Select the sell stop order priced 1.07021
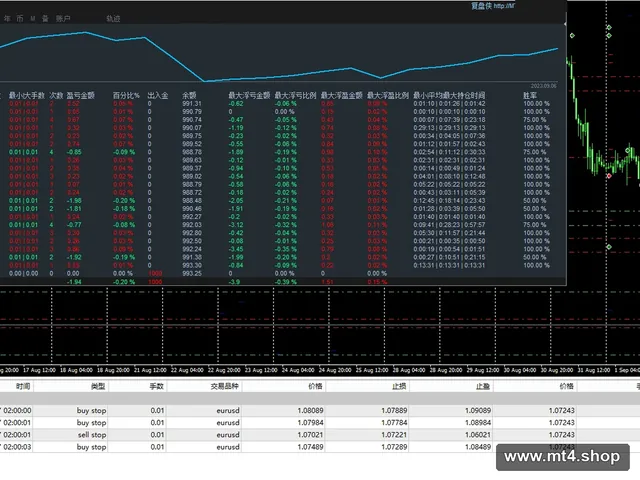 pyautogui.click(x=320, y=435)
